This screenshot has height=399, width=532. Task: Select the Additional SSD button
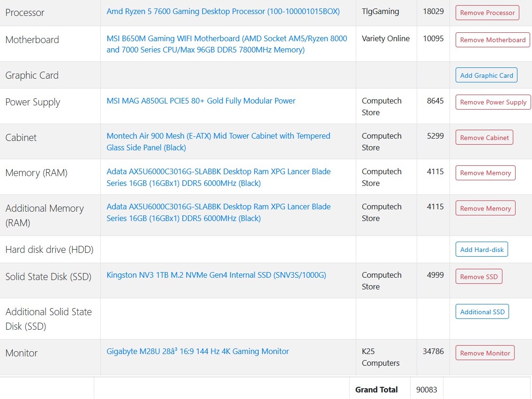point(482,312)
